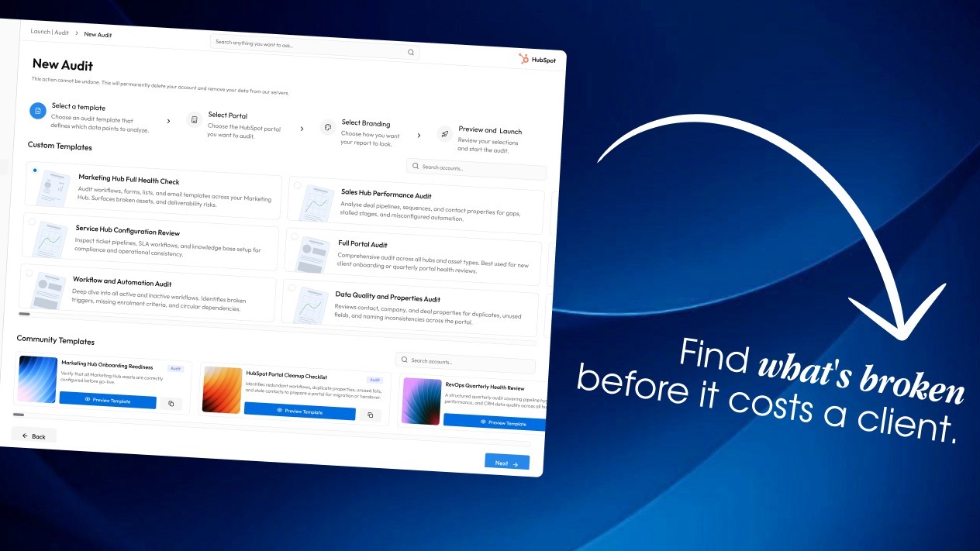Click the Select Branding palette icon
The width and height of the screenshot is (980, 551).
(x=327, y=127)
